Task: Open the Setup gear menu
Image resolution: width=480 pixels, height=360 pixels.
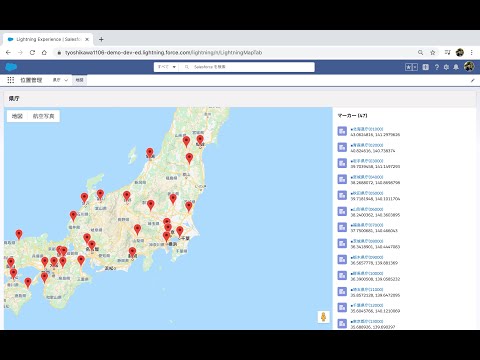Action: [x=446, y=67]
